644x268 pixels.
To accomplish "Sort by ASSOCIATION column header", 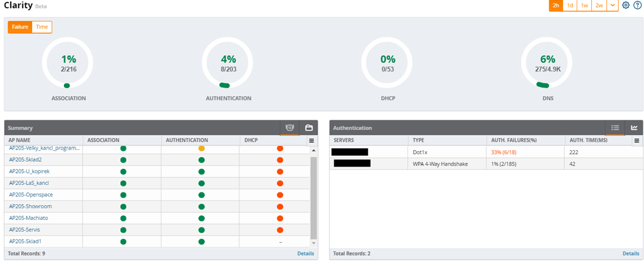I will pos(104,140).
